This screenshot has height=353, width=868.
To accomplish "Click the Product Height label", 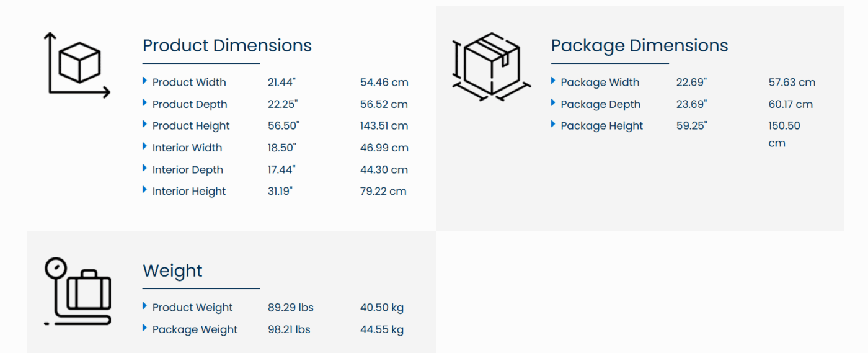I will click(x=191, y=126).
